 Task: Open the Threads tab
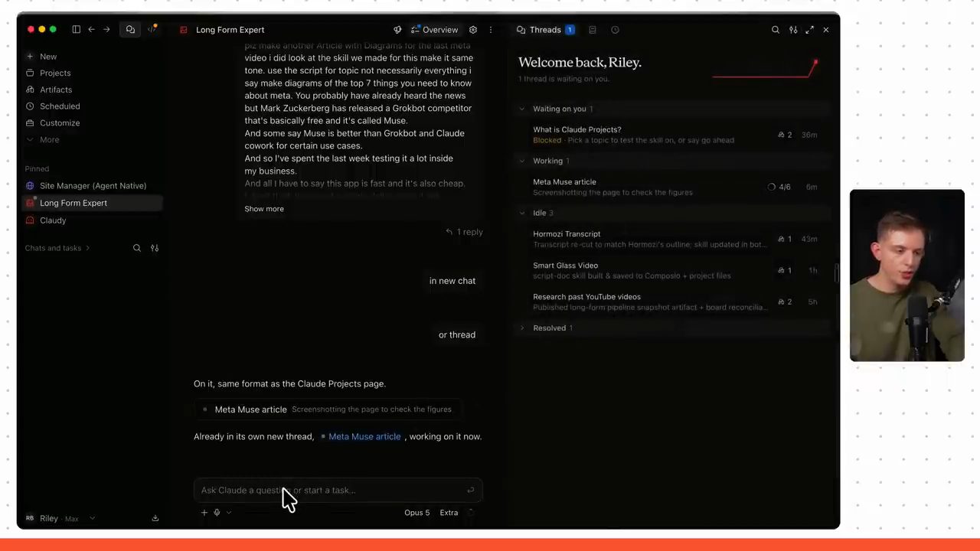tap(545, 30)
